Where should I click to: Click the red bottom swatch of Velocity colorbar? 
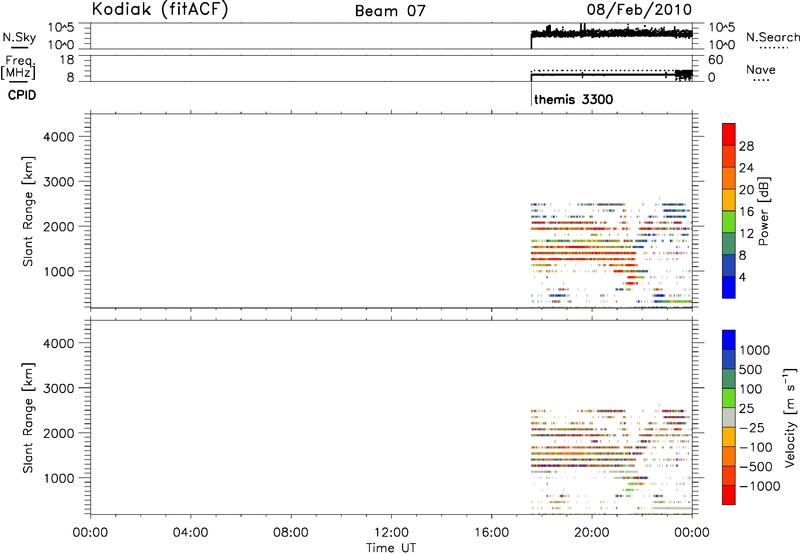(x=729, y=495)
